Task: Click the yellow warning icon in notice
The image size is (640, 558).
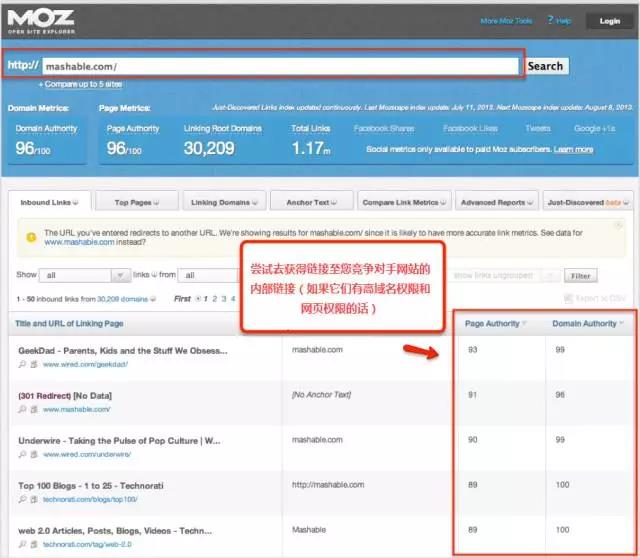Action: click(31, 236)
